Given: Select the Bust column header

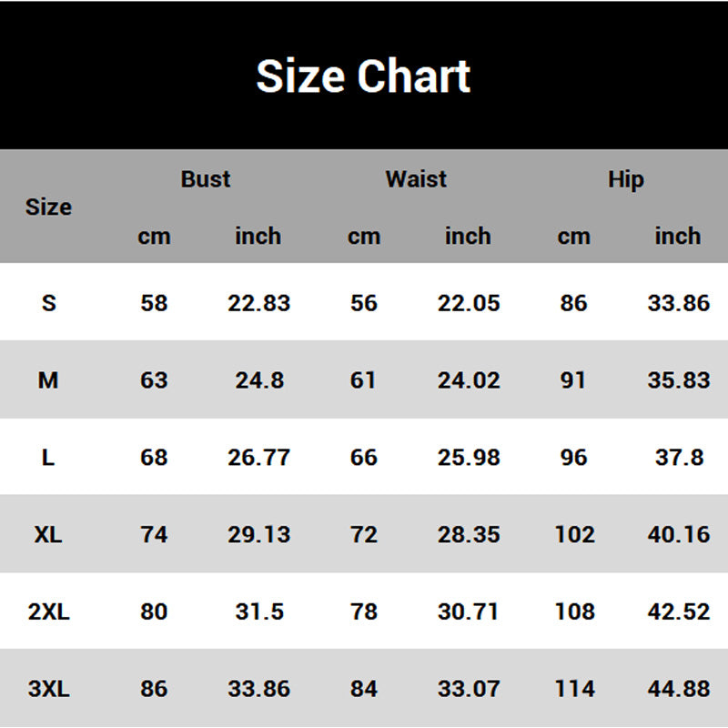Looking at the screenshot, I should coord(206,179).
